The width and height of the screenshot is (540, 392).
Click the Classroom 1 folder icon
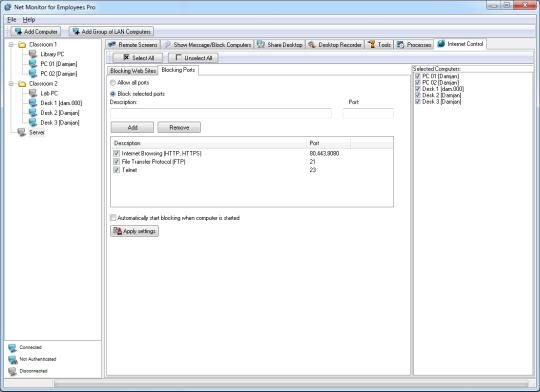coord(22,44)
